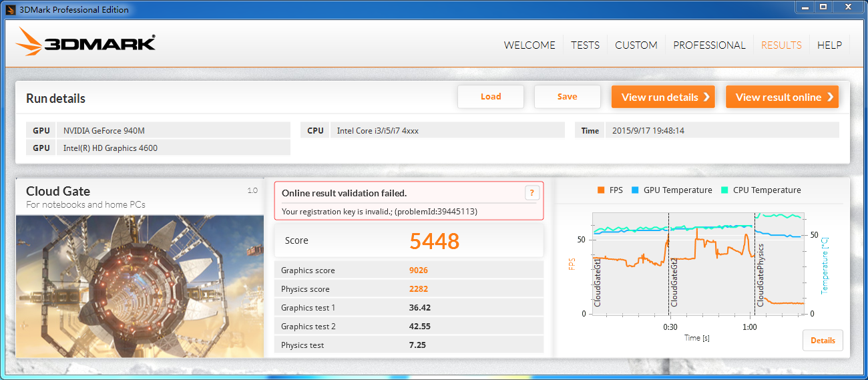Click View result online button
Screen dimensions: 868x380
pyautogui.click(x=782, y=97)
